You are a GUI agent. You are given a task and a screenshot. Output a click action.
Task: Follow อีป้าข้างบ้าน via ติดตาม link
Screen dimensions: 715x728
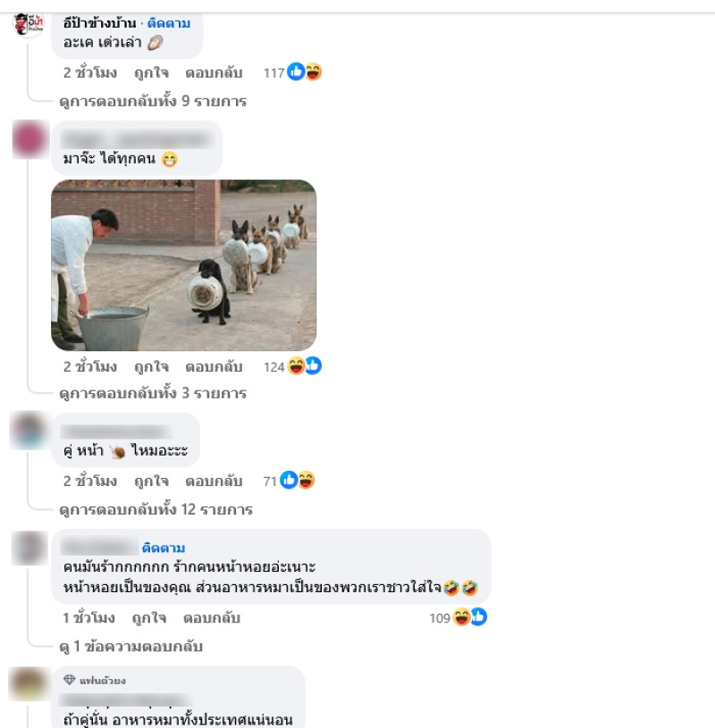169,22
